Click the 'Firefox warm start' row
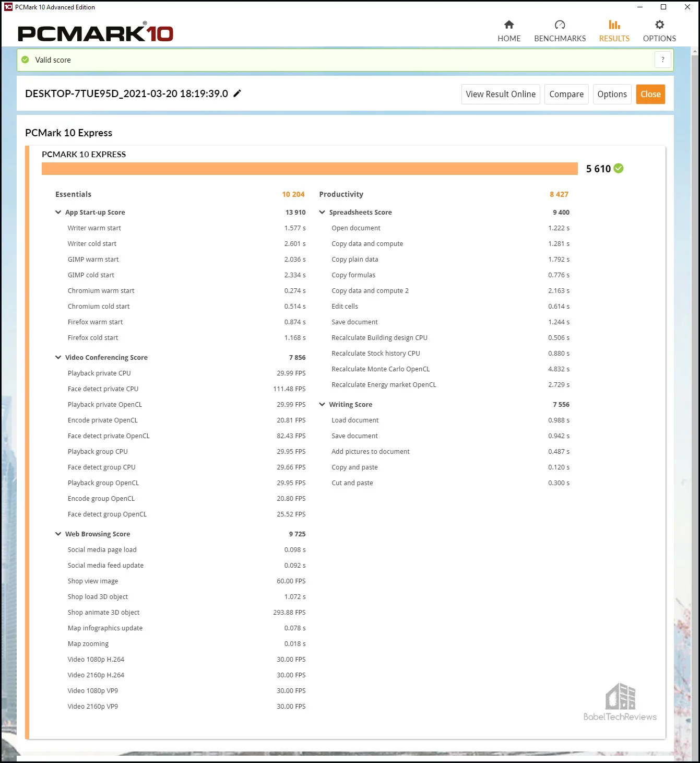 (x=186, y=322)
